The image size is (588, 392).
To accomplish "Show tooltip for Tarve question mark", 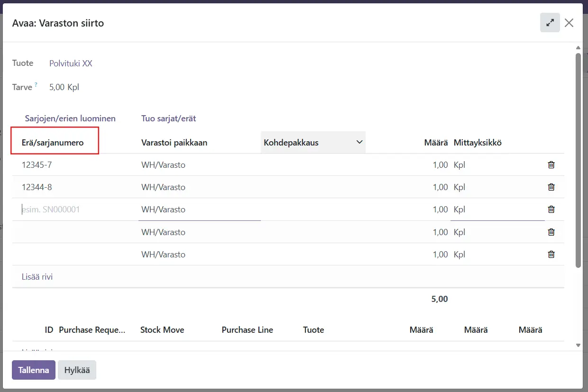I will (36, 85).
